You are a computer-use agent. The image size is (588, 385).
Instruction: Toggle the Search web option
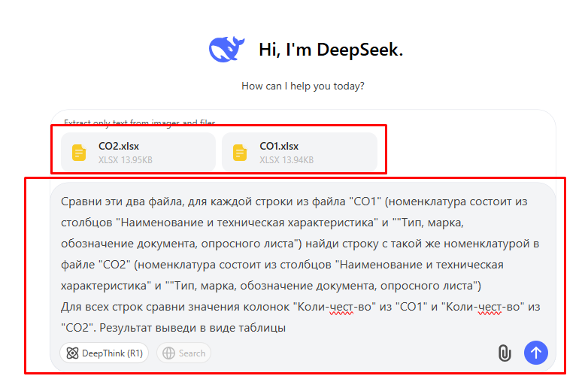tap(183, 353)
